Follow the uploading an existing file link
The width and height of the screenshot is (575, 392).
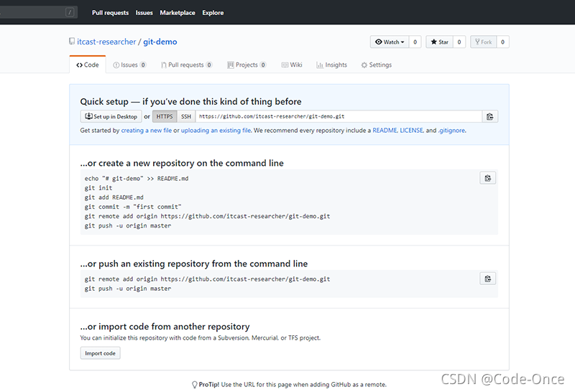[x=216, y=131]
